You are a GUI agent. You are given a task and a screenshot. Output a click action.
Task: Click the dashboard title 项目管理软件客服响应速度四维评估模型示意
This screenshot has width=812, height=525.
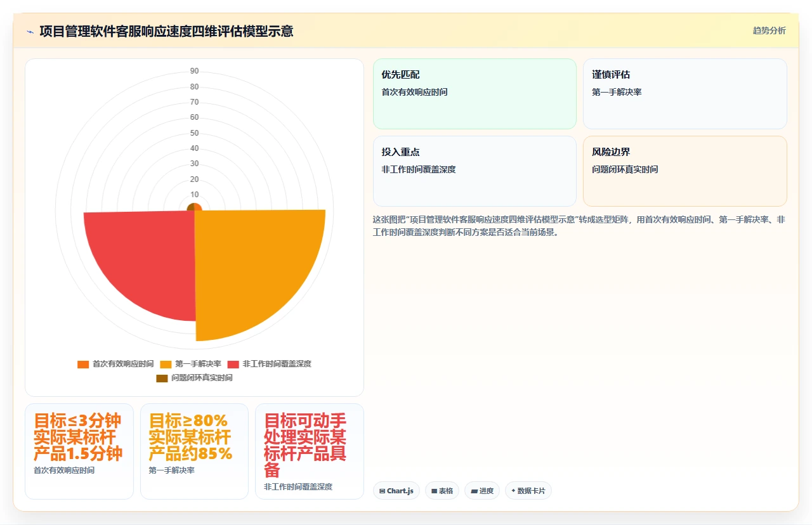pos(166,31)
